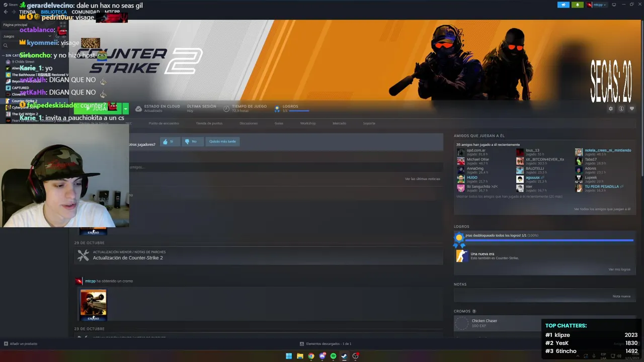Open File Explorer from the taskbar
644x362 pixels.
pyautogui.click(x=300, y=356)
